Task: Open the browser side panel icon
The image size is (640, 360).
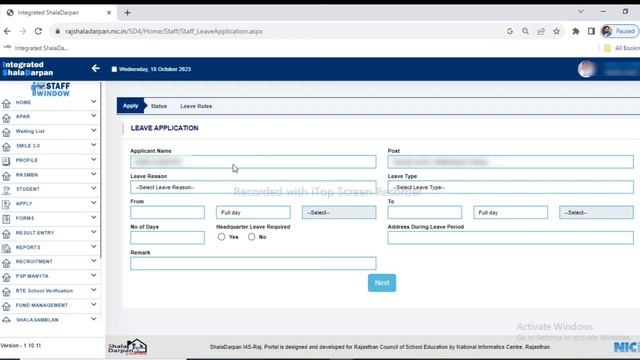Action: coord(591,31)
